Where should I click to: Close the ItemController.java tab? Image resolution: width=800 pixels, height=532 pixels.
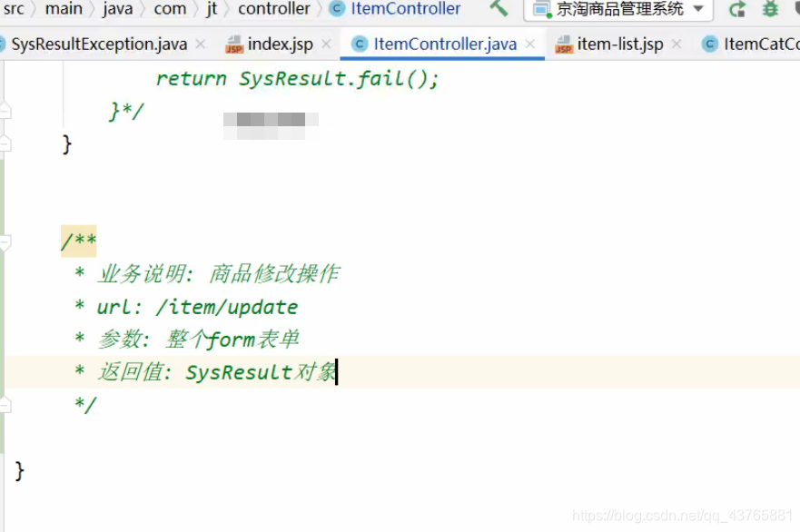(x=530, y=44)
